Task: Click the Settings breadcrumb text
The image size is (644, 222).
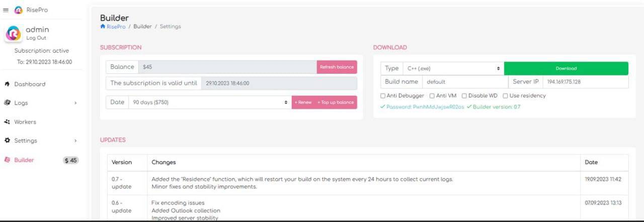Action: tap(171, 26)
